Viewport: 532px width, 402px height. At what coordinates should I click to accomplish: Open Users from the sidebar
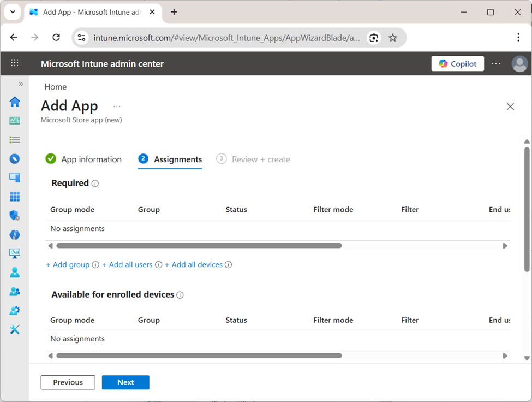coord(14,272)
